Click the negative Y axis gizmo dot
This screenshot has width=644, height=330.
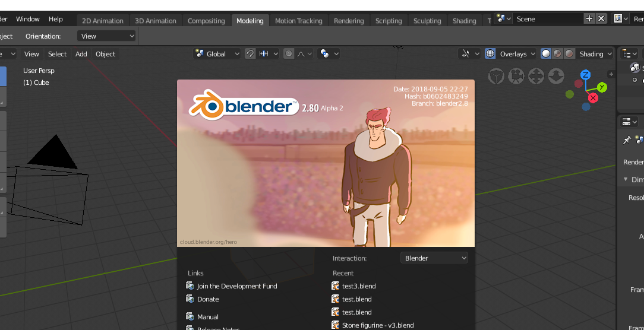pos(570,94)
